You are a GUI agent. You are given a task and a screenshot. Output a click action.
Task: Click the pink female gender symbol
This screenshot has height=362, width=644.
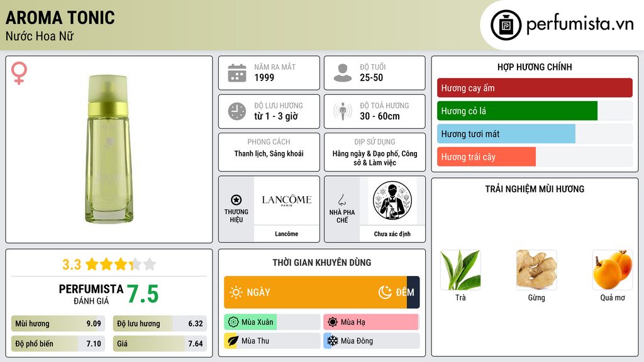[19, 73]
